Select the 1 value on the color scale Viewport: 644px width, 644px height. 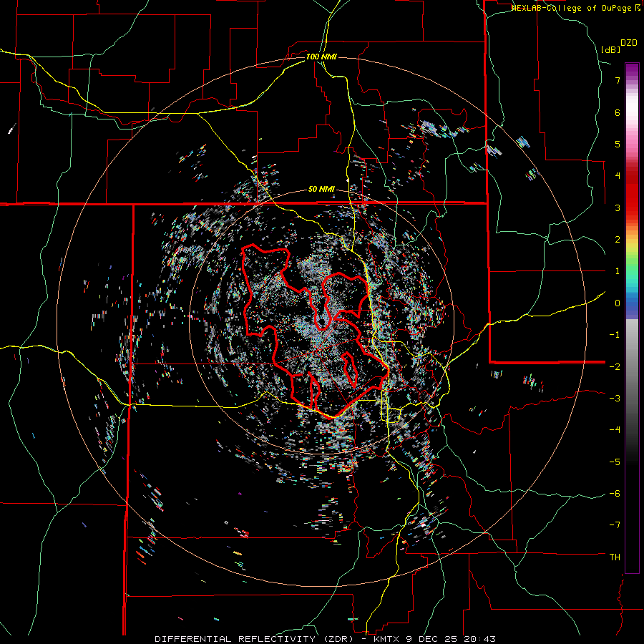pyautogui.click(x=618, y=271)
